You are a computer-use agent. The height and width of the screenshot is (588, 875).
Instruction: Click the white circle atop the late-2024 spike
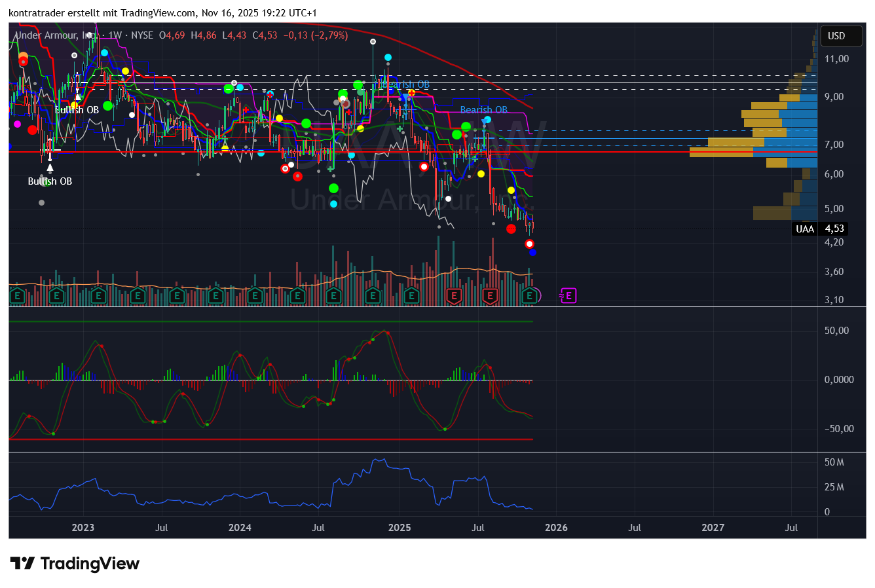click(373, 42)
